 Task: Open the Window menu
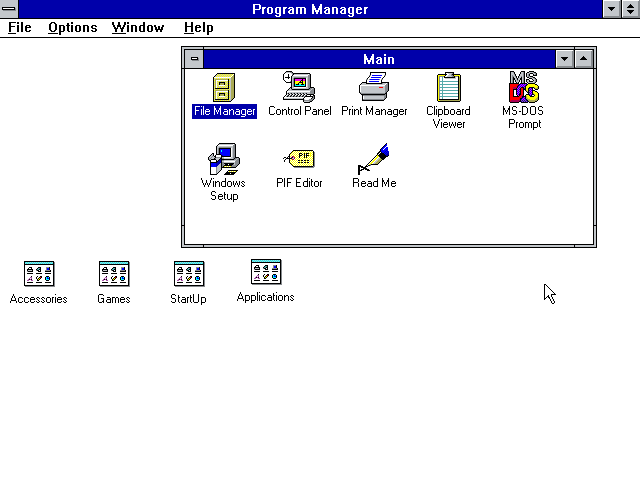tap(138, 27)
